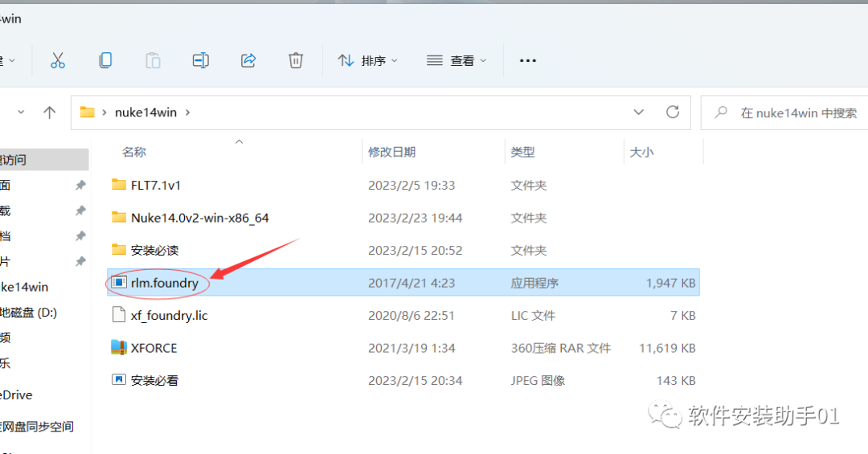Viewport: 868px width, 454px height.
Task: Expand the chevron after nuke14win in path
Action: (187, 112)
